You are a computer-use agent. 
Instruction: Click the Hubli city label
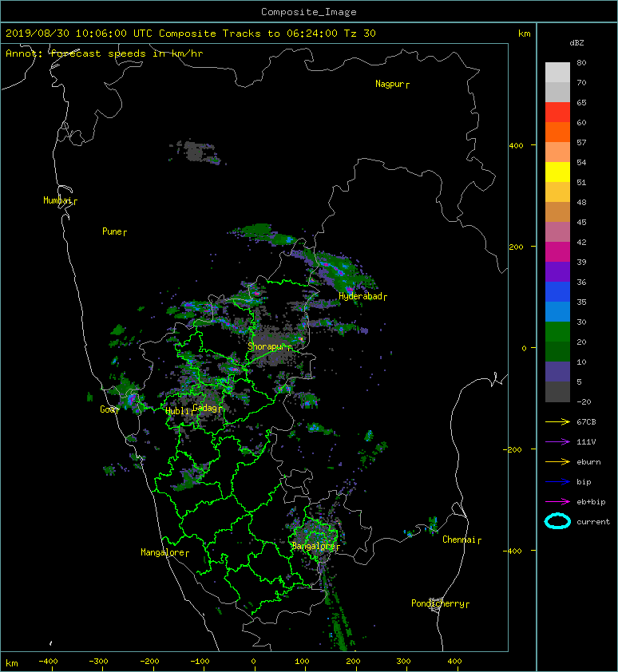point(177,411)
